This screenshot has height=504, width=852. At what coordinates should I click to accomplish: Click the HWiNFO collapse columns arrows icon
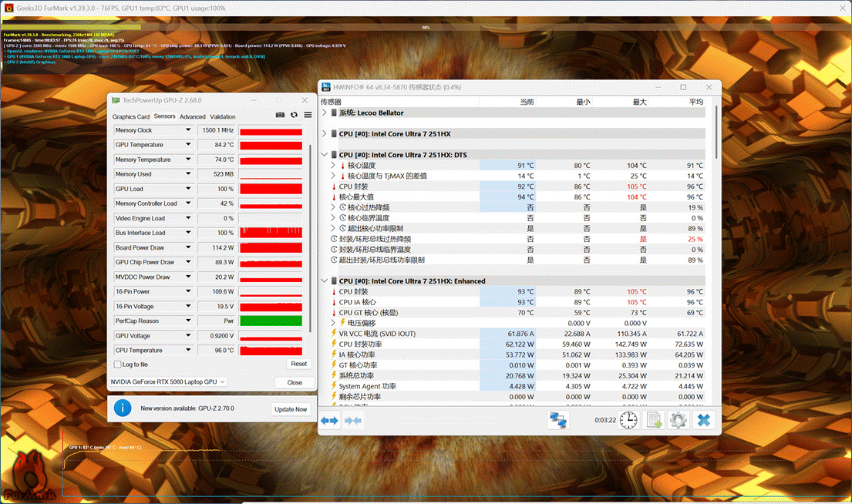pyautogui.click(x=352, y=420)
